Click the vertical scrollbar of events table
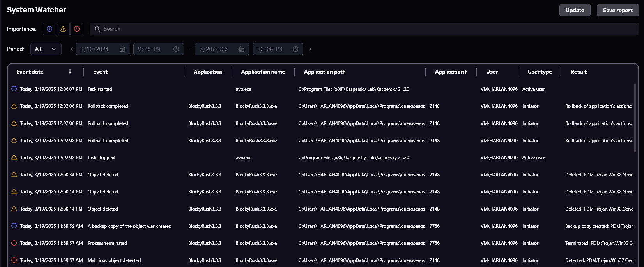The width and height of the screenshot is (644, 267). click(x=635, y=118)
